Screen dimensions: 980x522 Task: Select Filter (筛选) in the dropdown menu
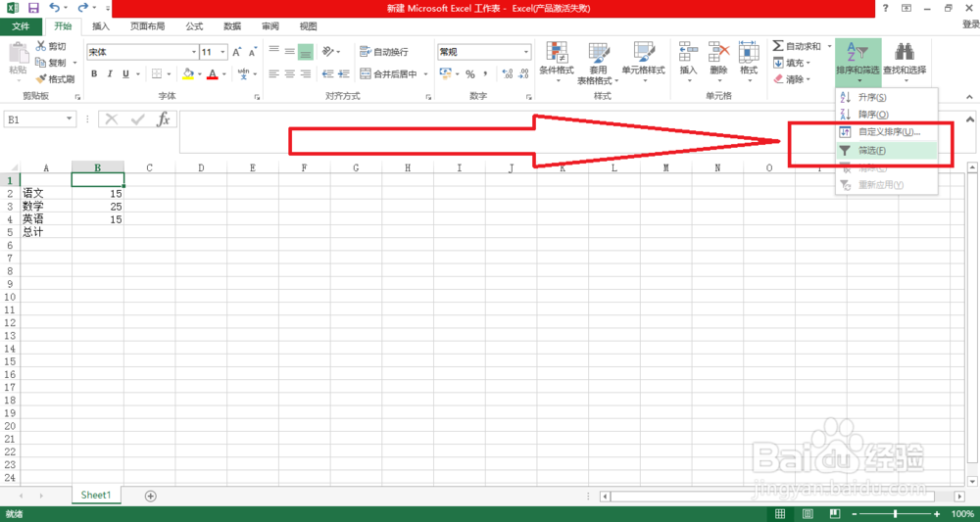(x=886, y=151)
